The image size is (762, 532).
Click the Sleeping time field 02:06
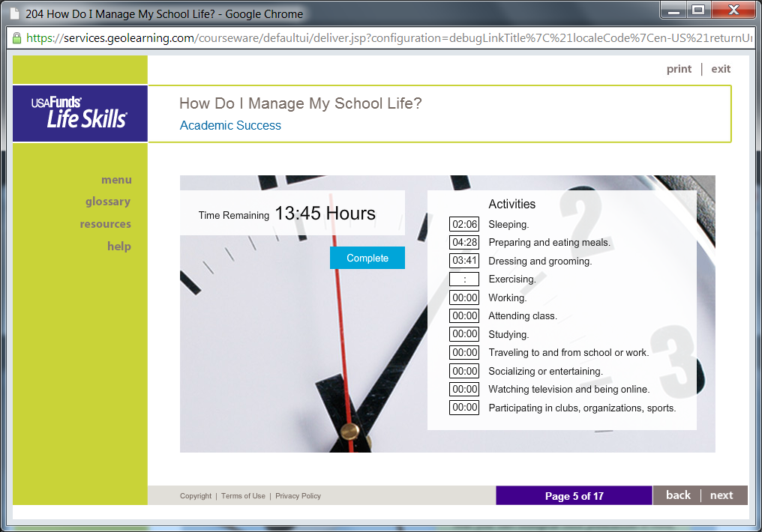464,224
